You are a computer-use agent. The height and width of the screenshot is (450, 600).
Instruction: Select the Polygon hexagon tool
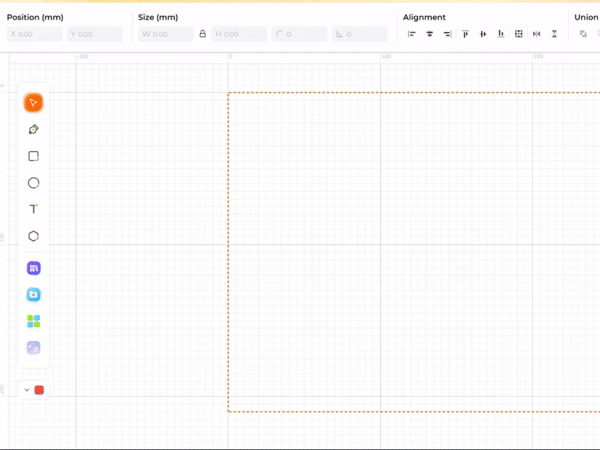point(33,236)
